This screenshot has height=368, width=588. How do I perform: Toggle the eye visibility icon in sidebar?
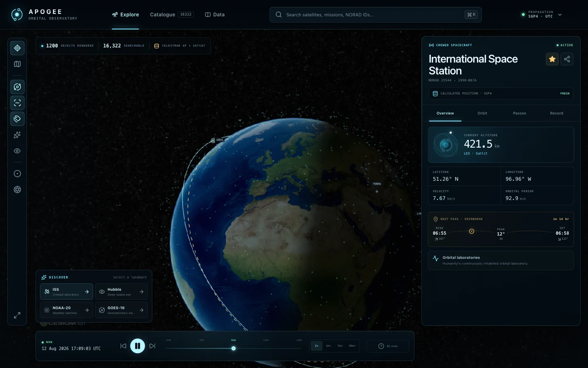17,151
